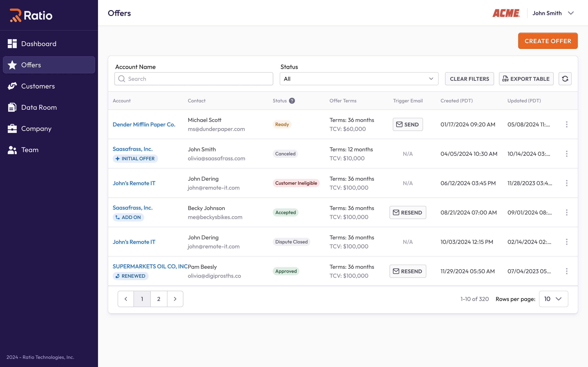
Task: Open three-dot menu for SUPERMARKETS OIL CO row
Action: click(567, 271)
